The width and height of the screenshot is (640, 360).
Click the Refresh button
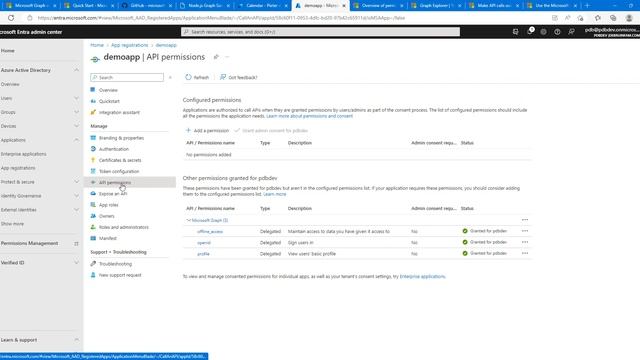(x=197, y=77)
